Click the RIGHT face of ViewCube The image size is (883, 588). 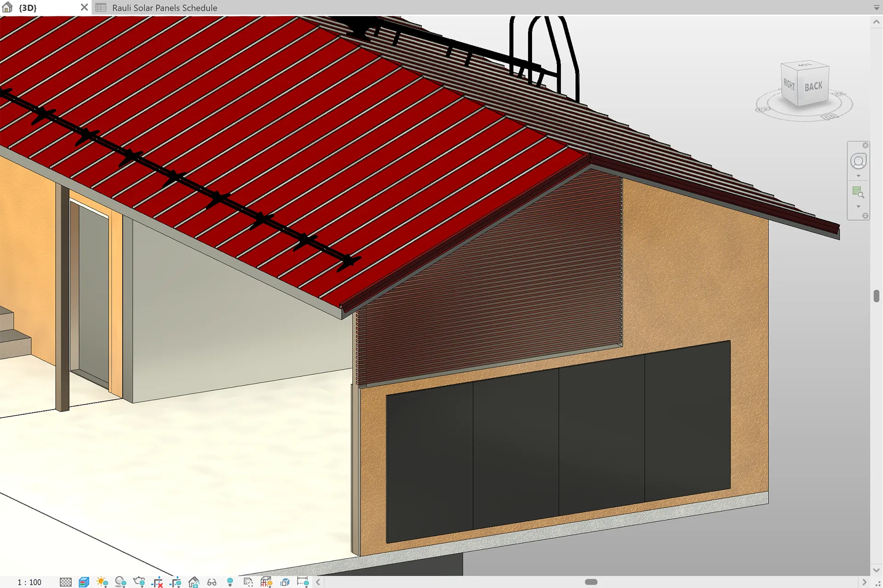pyautogui.click(x=789, y=85)
